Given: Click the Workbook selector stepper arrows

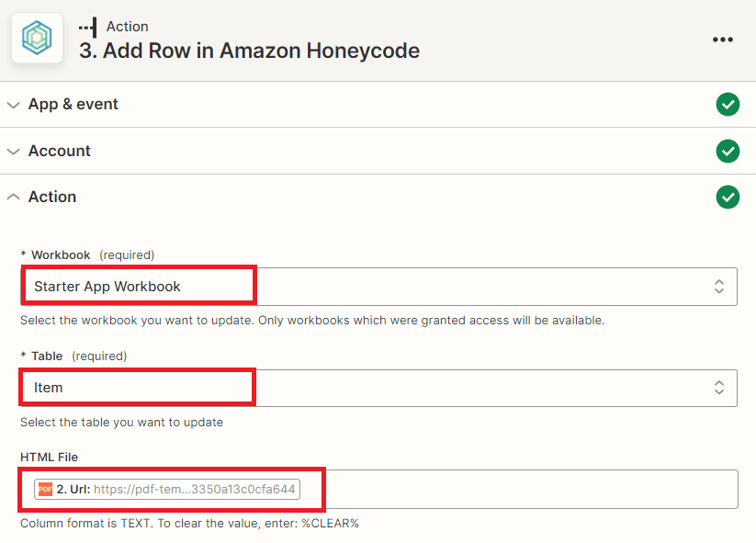Looking at the screenshot, I should (719, 286).
